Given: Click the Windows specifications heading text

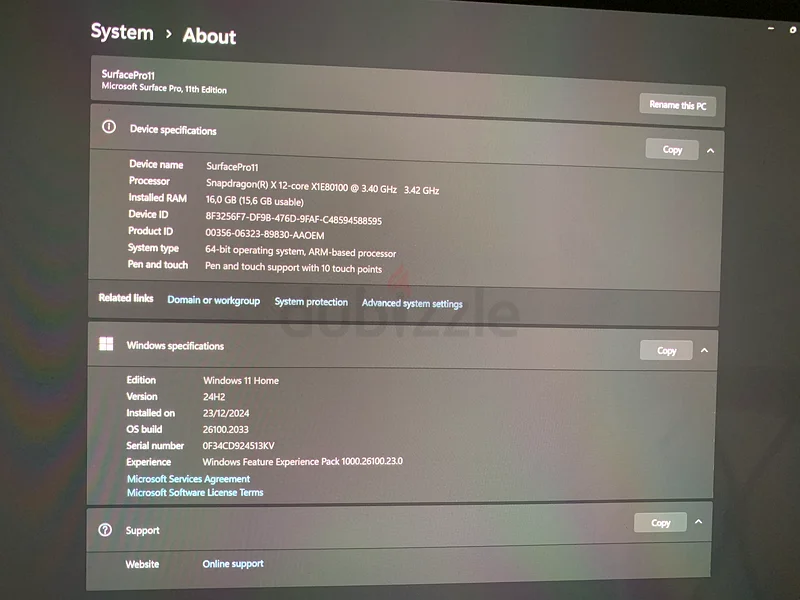Looking at the screenshot, I should point(175,345).
